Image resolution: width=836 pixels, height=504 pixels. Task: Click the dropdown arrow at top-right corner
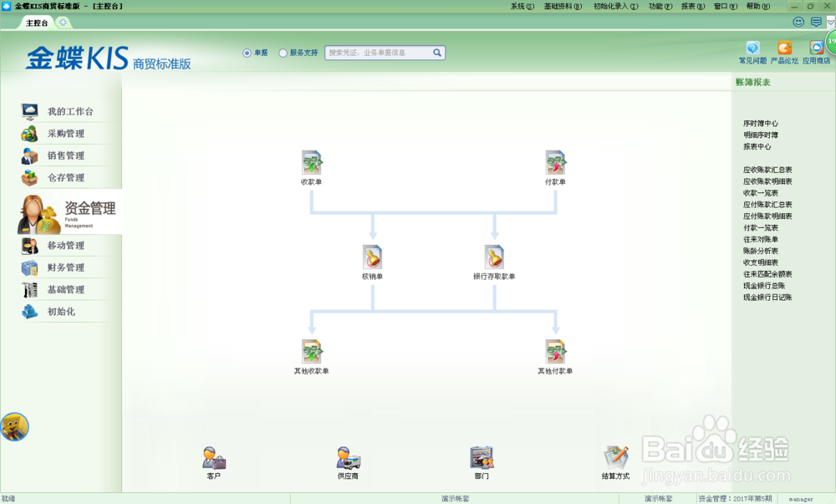[x=831, y=23]
